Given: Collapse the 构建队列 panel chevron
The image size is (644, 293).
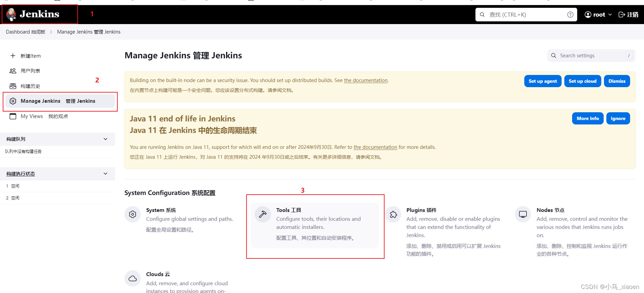Looking at the screenshot, I should [105, 139].
